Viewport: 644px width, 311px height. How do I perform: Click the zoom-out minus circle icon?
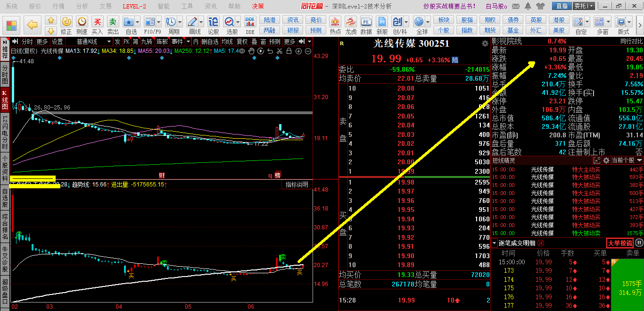(308, 51)
